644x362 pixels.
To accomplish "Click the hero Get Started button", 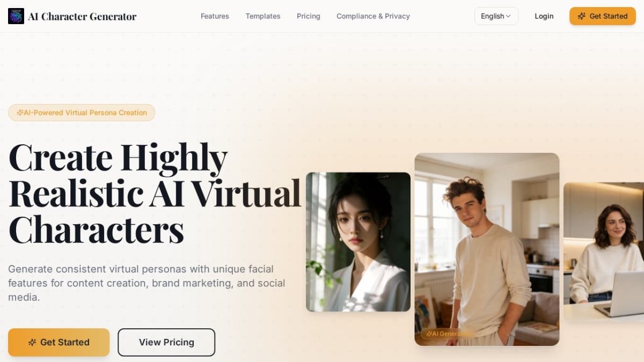I will click(x=59, y=342).
